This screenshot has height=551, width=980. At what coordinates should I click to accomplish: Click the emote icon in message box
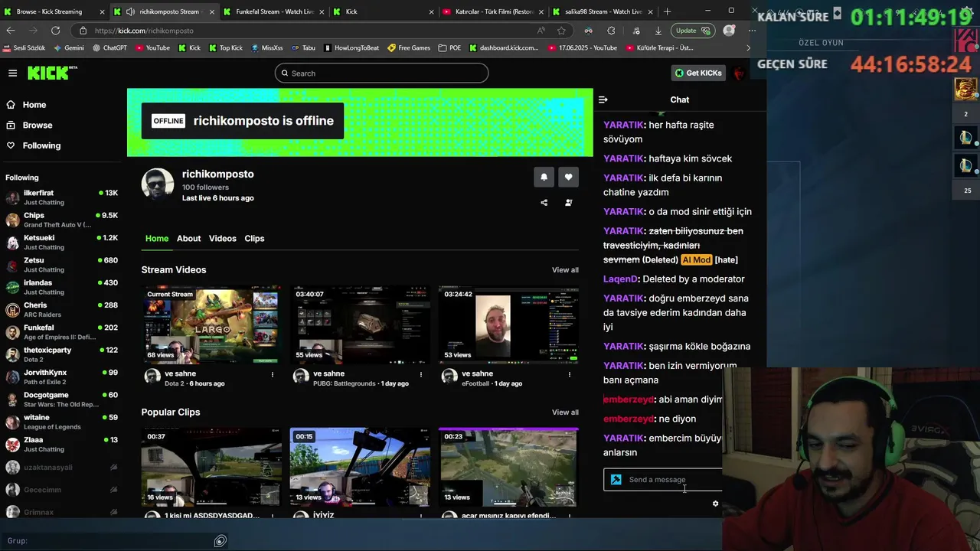point(616,480)
